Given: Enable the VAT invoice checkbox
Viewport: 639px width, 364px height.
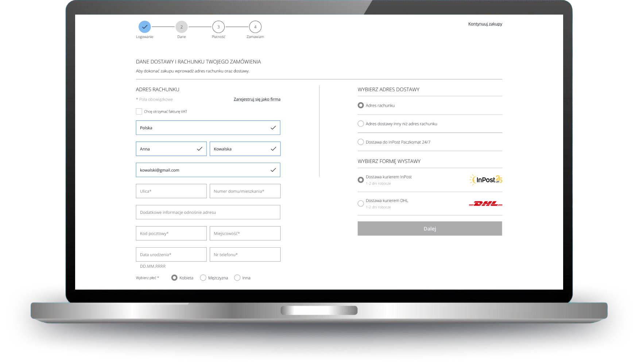Looking at the screenshot, I should 139,112.
